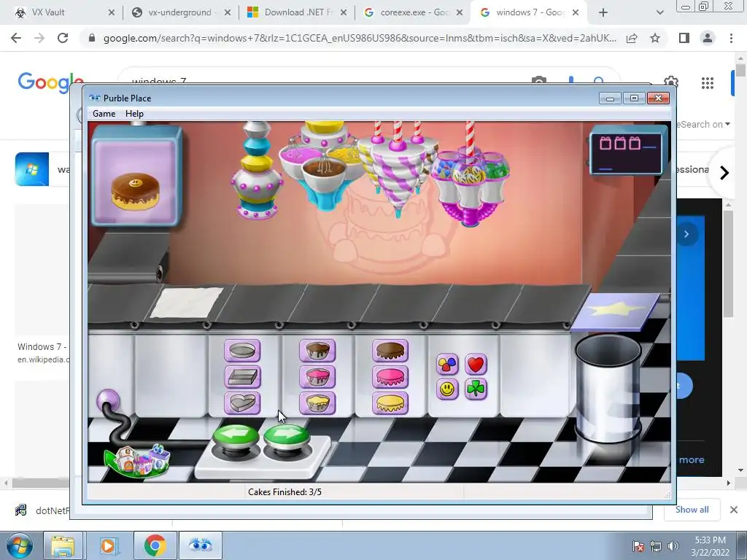Screen dimensions: 747x560
Task: Click the Windows 7 image thumbnail
Action: 32,169
